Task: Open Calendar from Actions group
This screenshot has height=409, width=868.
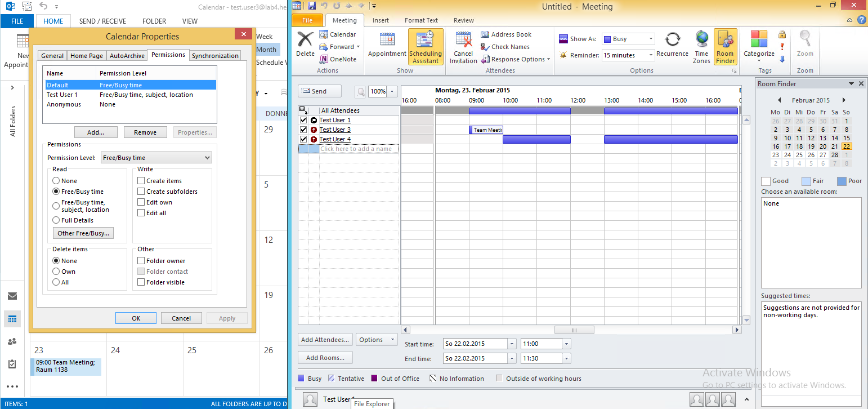Action: coord(338,34)
